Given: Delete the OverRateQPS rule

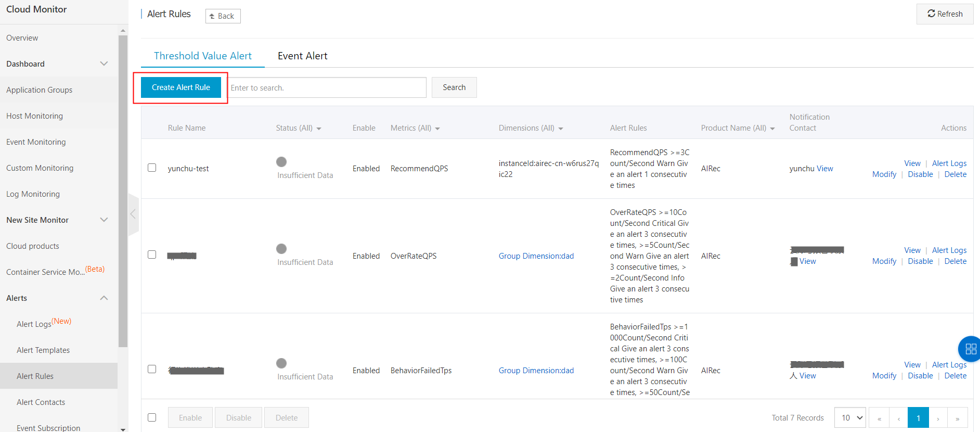Looking at the screenshot, I should (956, 261).
